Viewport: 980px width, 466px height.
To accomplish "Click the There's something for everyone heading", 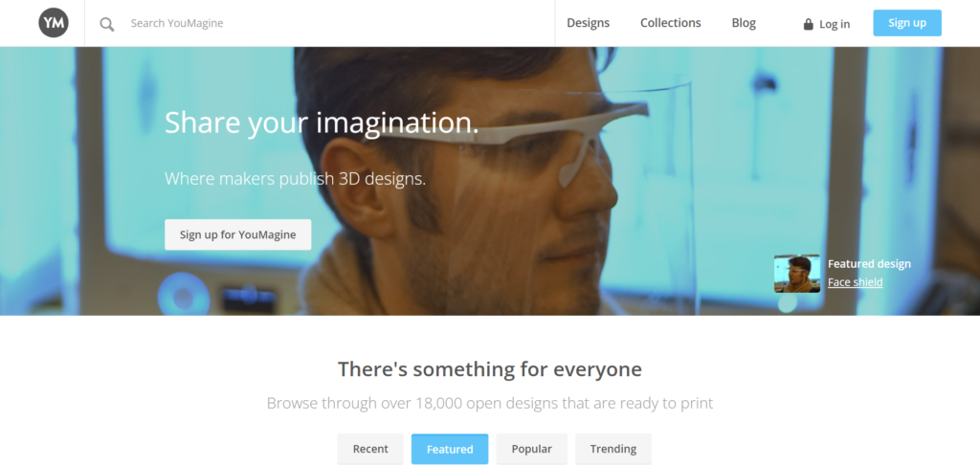I will pyautogui.click(x=490, y=369).
